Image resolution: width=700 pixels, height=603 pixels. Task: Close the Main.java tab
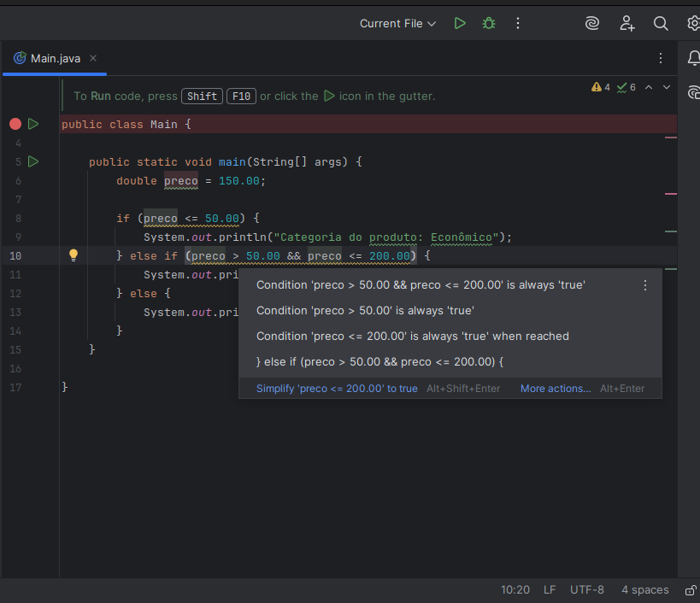93,58
